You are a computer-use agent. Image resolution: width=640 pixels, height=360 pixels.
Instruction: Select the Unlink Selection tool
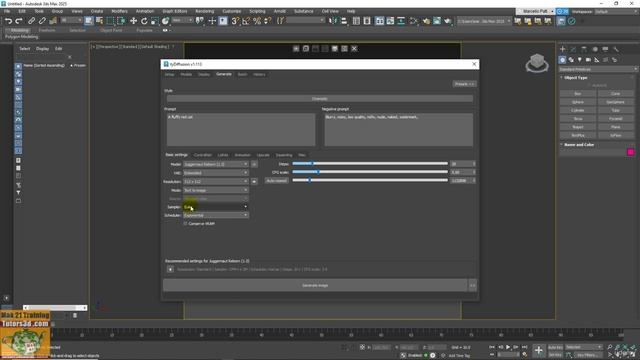coord(42,21)
